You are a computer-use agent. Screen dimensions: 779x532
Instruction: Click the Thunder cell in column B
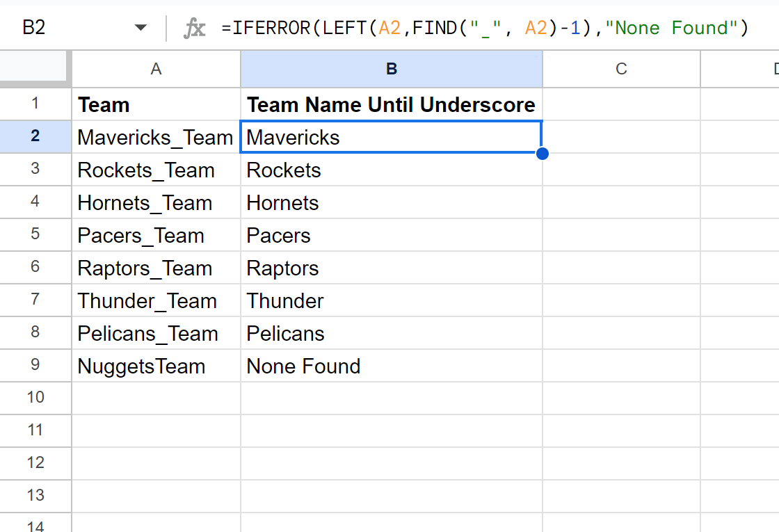[x=391, y=301]
